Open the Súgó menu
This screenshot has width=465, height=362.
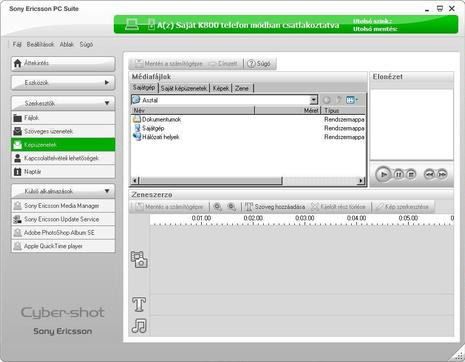pos(86,44)
